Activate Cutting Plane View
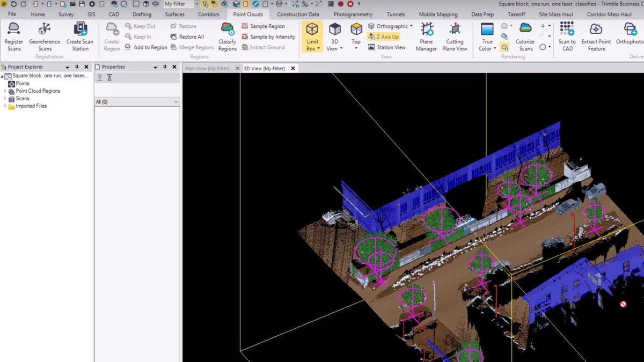This screenshot has height=362, width=644. click(x=455, y=36)
